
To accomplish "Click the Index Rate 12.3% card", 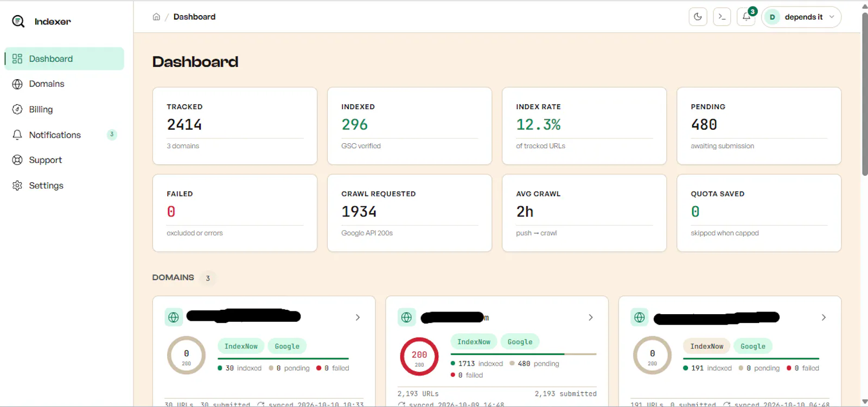I will 584,126.
